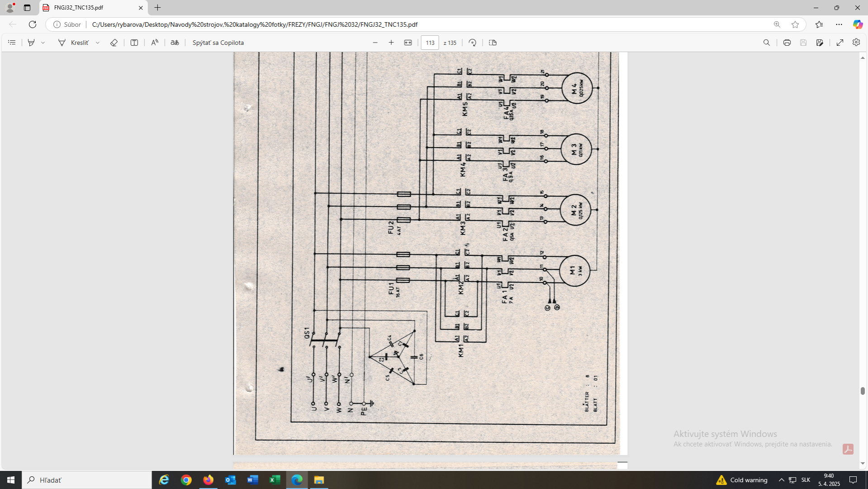868x489 pixels.
Task: Click Spýtať sa Copilota button
Action: click(218, 43)
